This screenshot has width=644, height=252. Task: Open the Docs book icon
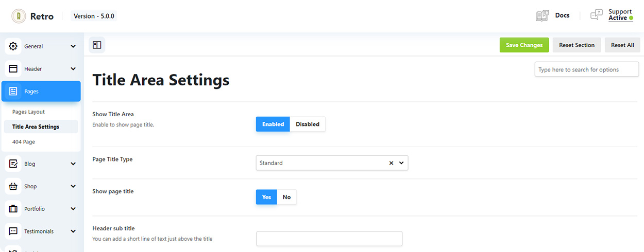[x=543, y=15]
